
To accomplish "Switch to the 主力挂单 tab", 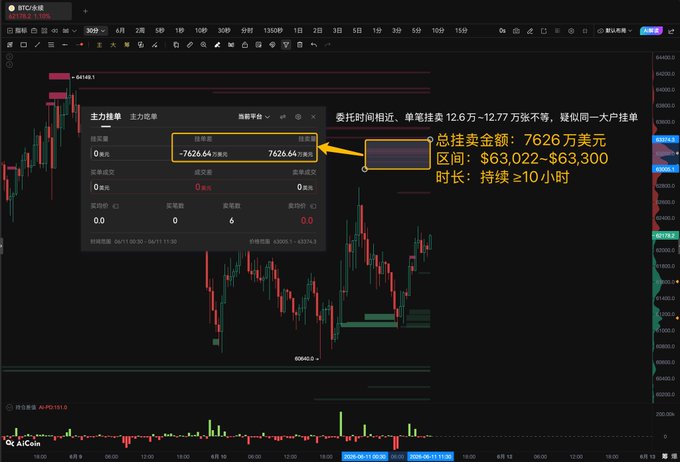I will pyautogui.click(x=105, y=117).
